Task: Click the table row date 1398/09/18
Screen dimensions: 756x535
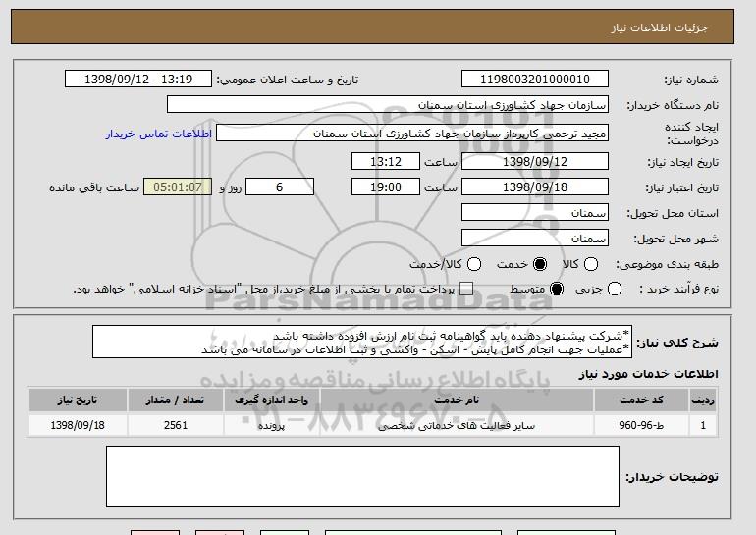Action: (78, 426)
